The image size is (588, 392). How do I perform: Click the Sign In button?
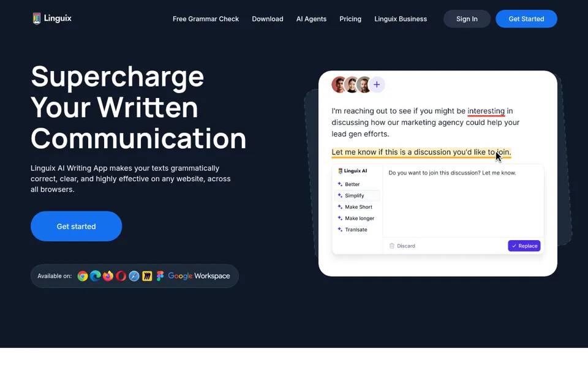pos(467,19)
